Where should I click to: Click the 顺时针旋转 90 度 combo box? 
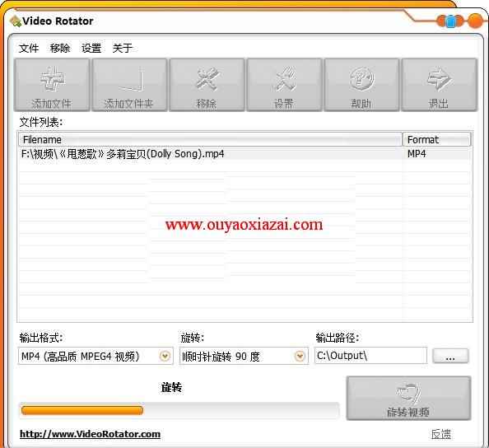click(x=244, y=356)
